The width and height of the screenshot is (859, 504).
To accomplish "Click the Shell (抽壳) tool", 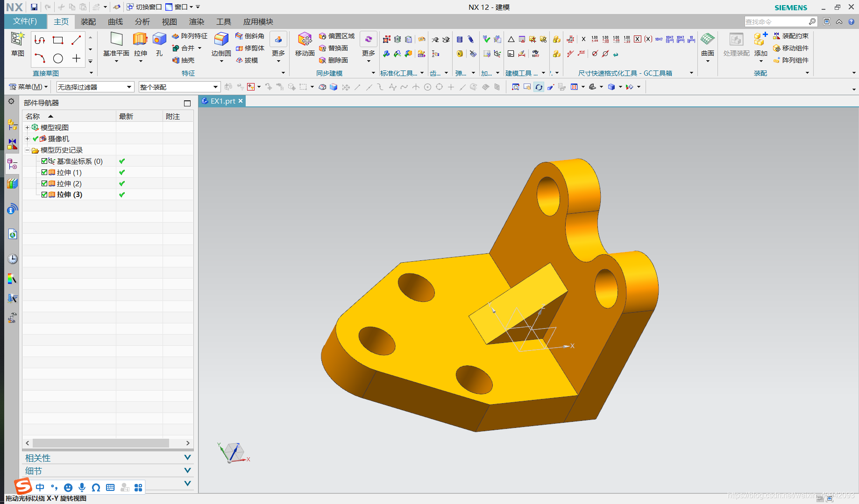I will coord(183,60).
